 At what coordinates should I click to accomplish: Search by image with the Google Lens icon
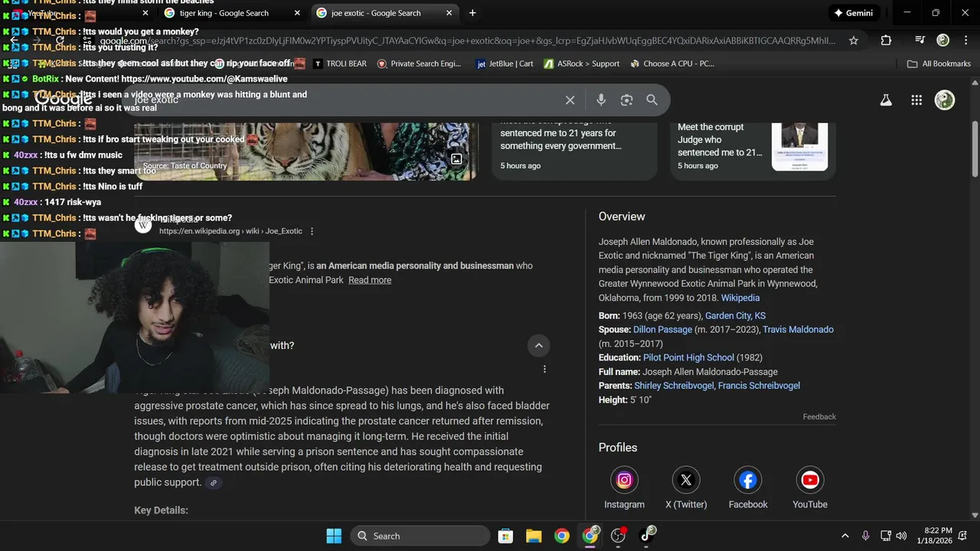[x=626, y=100]
